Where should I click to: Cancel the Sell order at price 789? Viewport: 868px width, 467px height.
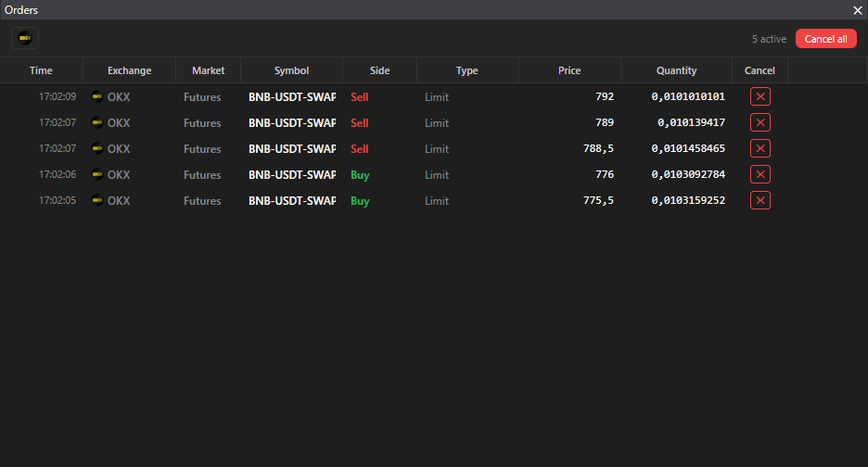pyautogui.click(x=760, y=122)
